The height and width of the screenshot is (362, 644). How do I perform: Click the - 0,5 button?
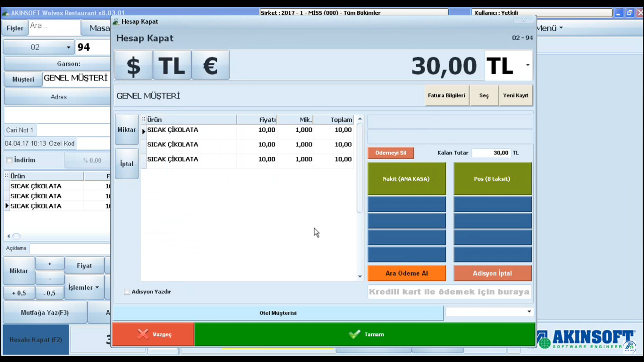click(50, 293)
